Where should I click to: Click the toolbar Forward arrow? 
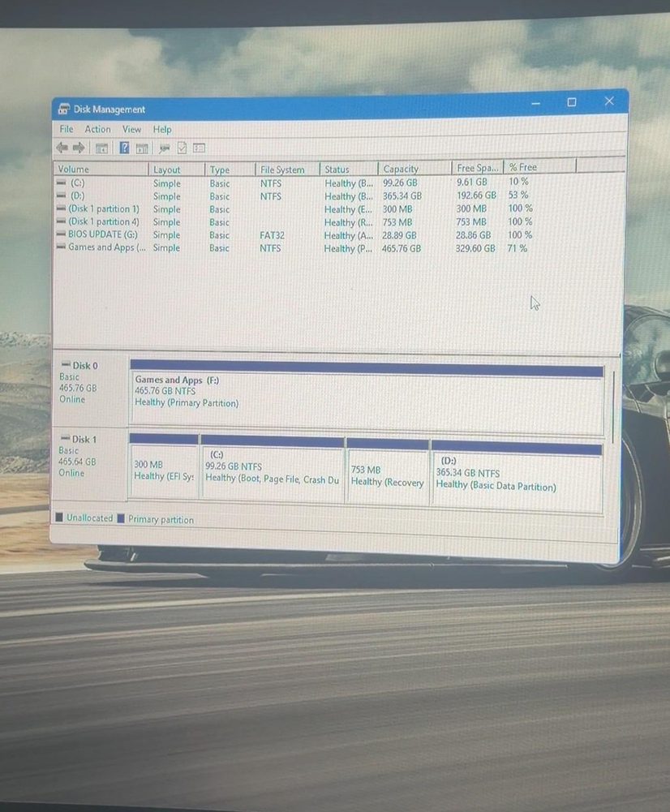point(79,148)
